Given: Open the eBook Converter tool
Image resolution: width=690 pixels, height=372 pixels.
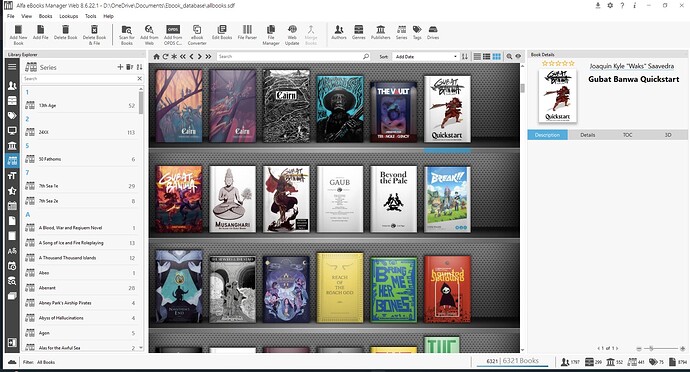Looking at the screenshot, I should click(197, 34).
